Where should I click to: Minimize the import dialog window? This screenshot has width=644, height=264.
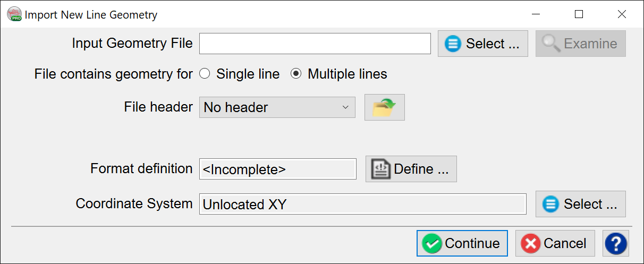[536, 15]
